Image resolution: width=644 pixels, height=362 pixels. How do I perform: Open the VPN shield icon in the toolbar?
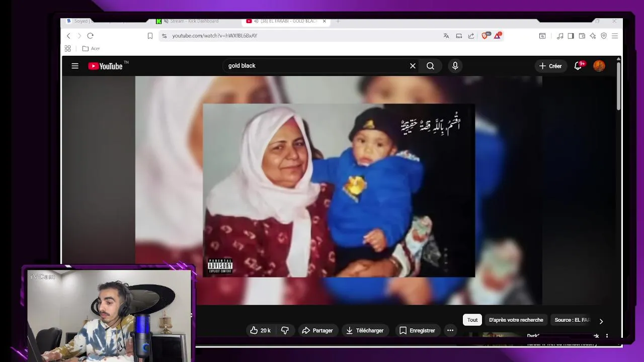(604, 36)
